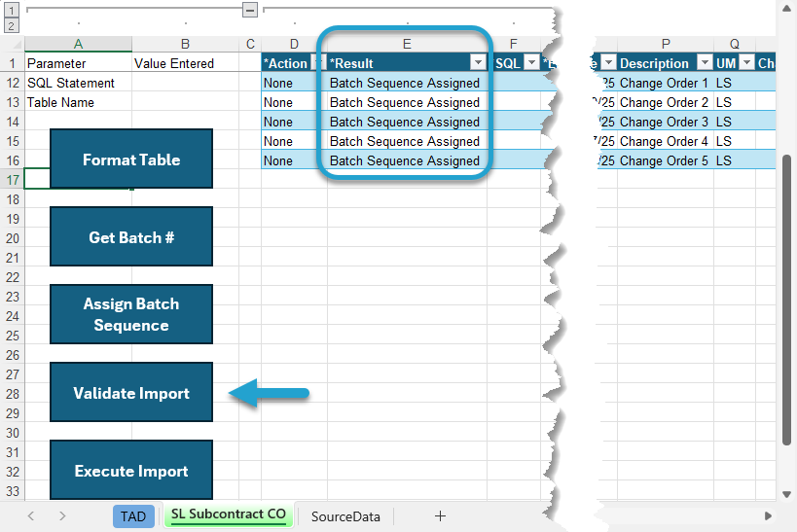797x532 pixels.
Task: Select column F header
Action: [x=514, y=44]
